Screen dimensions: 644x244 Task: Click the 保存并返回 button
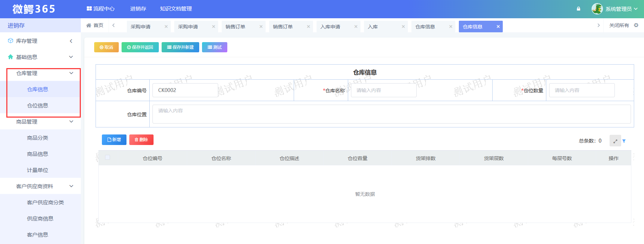point(140,47)
